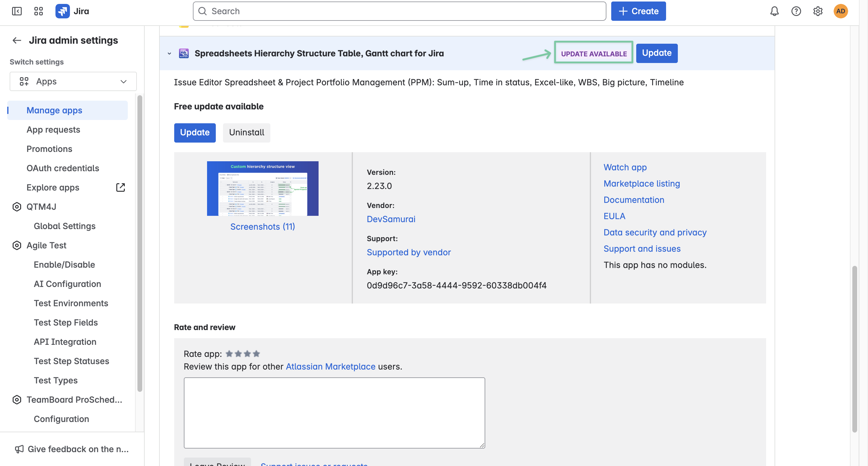868x466 pixels.
Task: Open the help question mark icon
Action: coord(796,11)
